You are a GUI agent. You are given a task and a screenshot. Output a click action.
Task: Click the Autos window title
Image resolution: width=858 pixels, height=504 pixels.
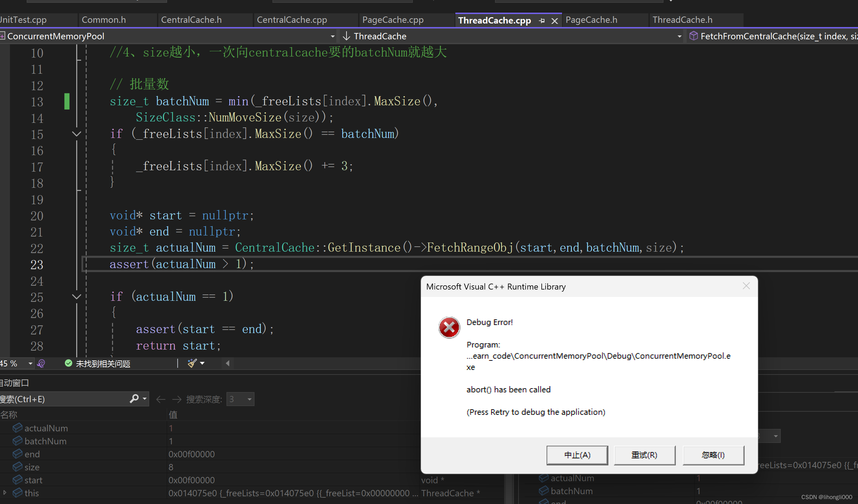point(14,383)
